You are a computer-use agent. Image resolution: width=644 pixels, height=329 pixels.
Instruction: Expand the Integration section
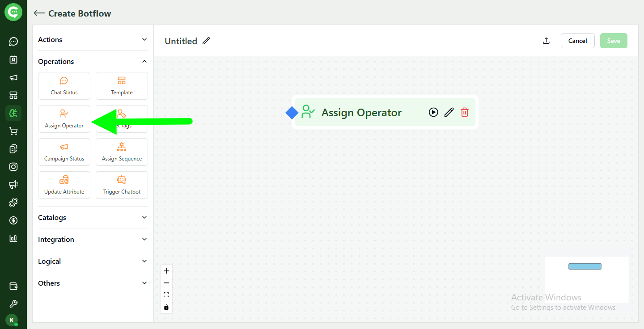pos(93,239)
